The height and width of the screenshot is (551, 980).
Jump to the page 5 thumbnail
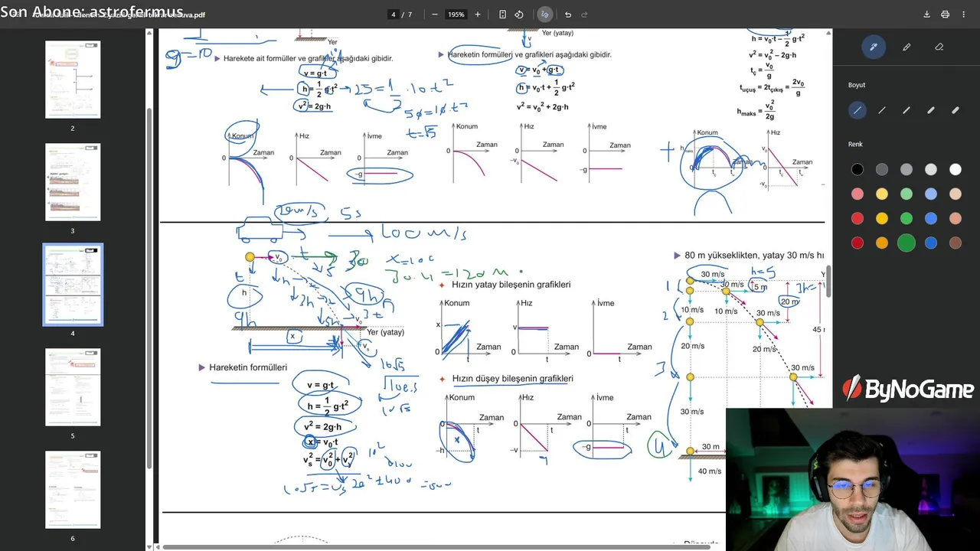click(73, 387)
